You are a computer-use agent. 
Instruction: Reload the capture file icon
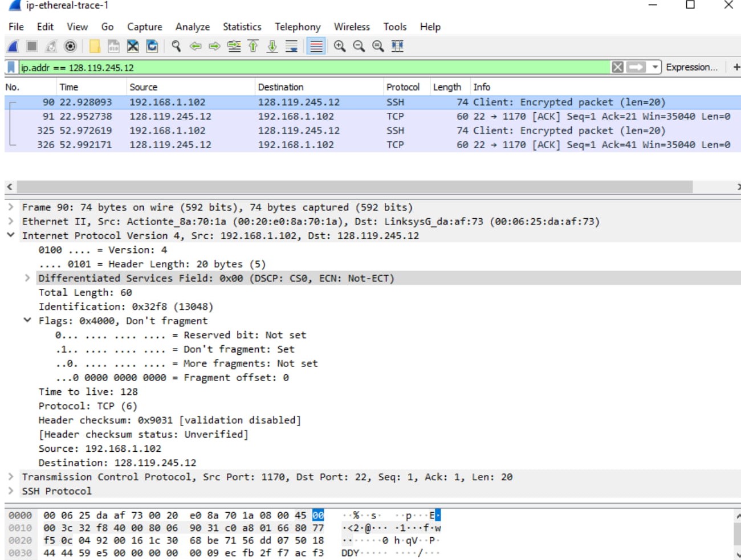click(152, 46)
